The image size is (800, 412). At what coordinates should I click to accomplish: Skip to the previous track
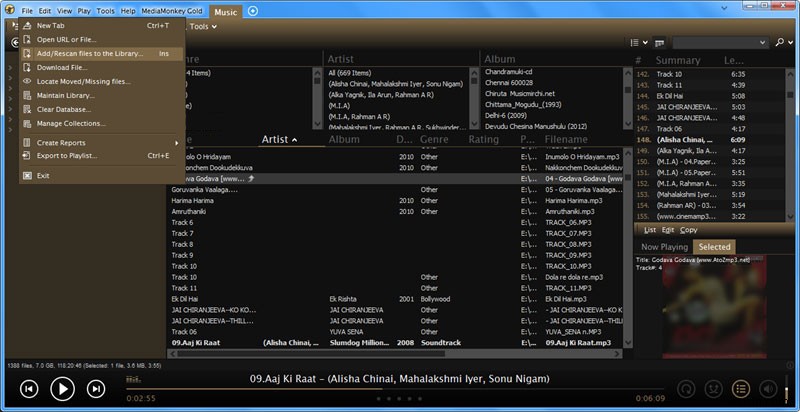click(x=29, y=388)
